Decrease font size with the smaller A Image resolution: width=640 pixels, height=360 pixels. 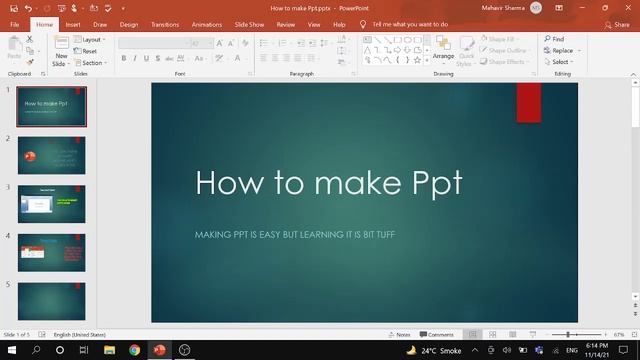pyautogui.click(x=231, y=43)
